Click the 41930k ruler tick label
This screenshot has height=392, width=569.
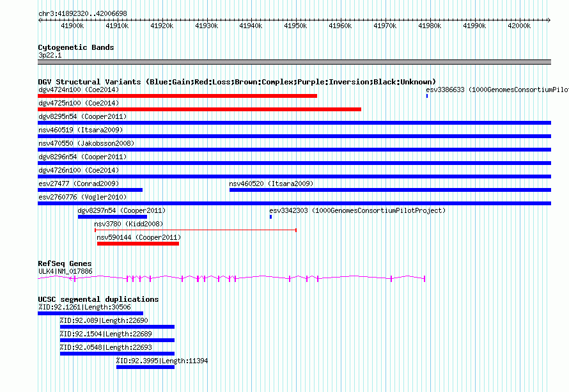coord(207,26)
